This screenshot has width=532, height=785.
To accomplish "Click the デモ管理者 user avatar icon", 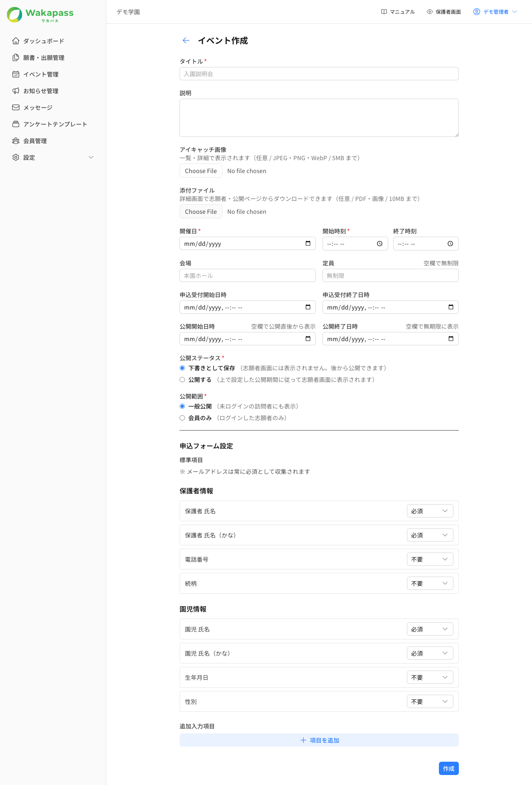I will click(477, 12).
